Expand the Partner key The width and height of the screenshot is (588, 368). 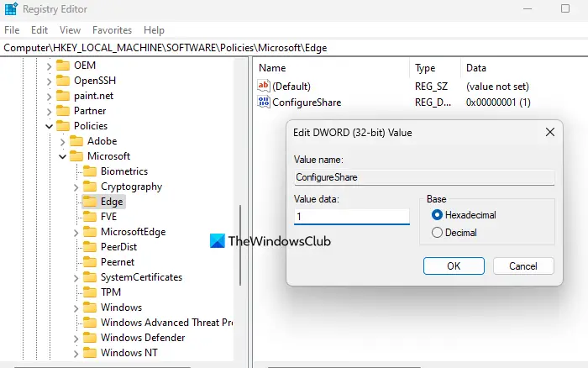(49, 112)
